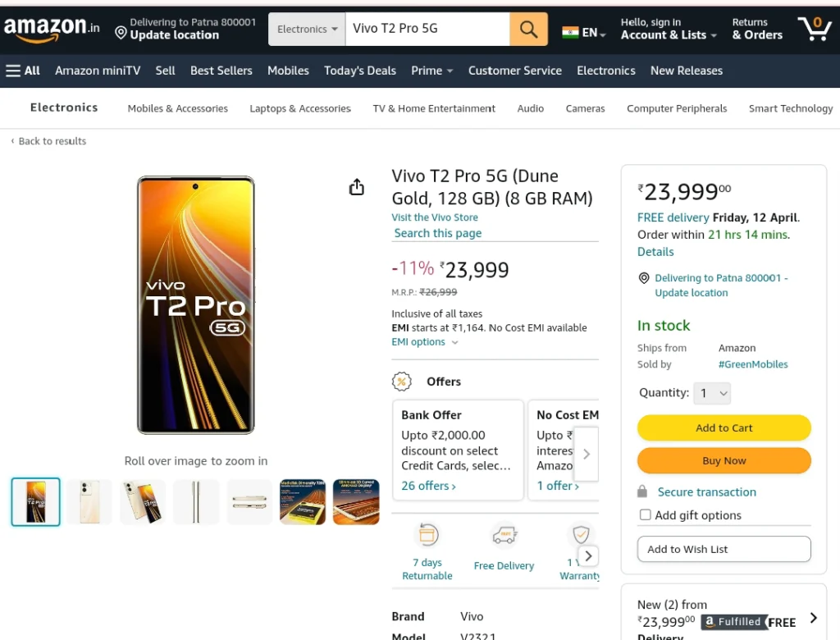840x640 pixels.
Task: Click the 7 days Returnable icon
Action: click(428, 535)
